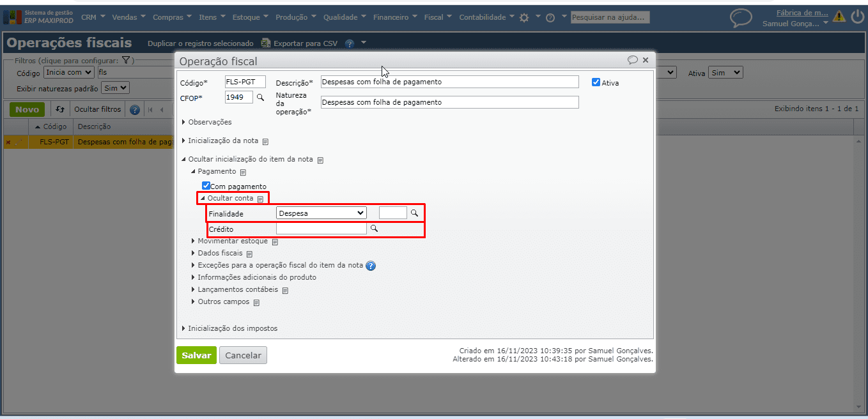This screenshot has width=868, height=419.
Task: Click the Cancelar button
Action: pyautogui.click(x=243, y=355)
